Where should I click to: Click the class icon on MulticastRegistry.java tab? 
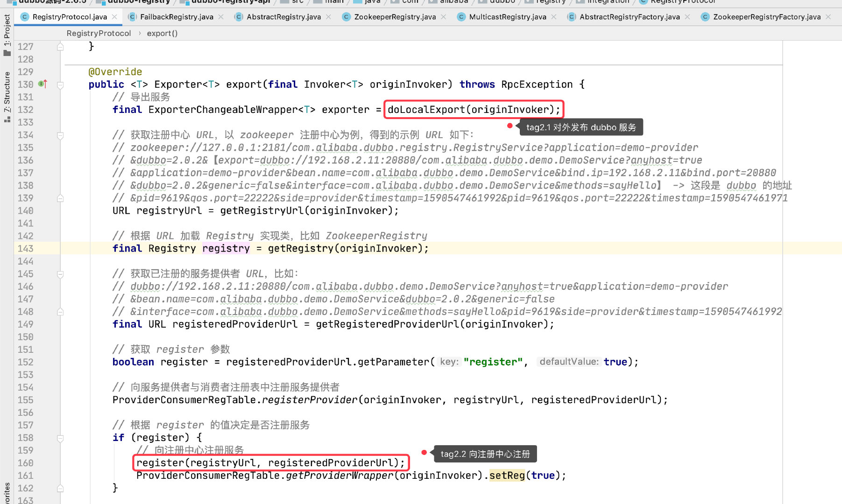(461, 17)
